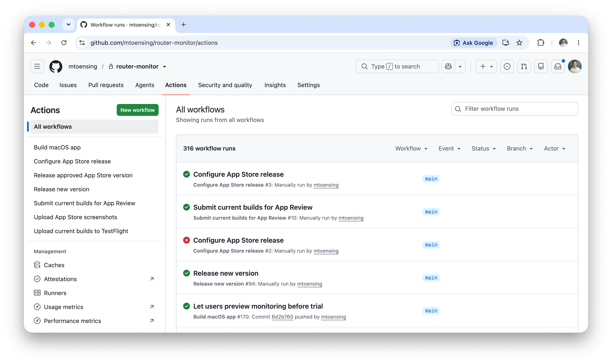This screenshot has height=364, width=612.
Task: Expand the Copilot dropdown arrow
Action: click(x=460, y=66)
